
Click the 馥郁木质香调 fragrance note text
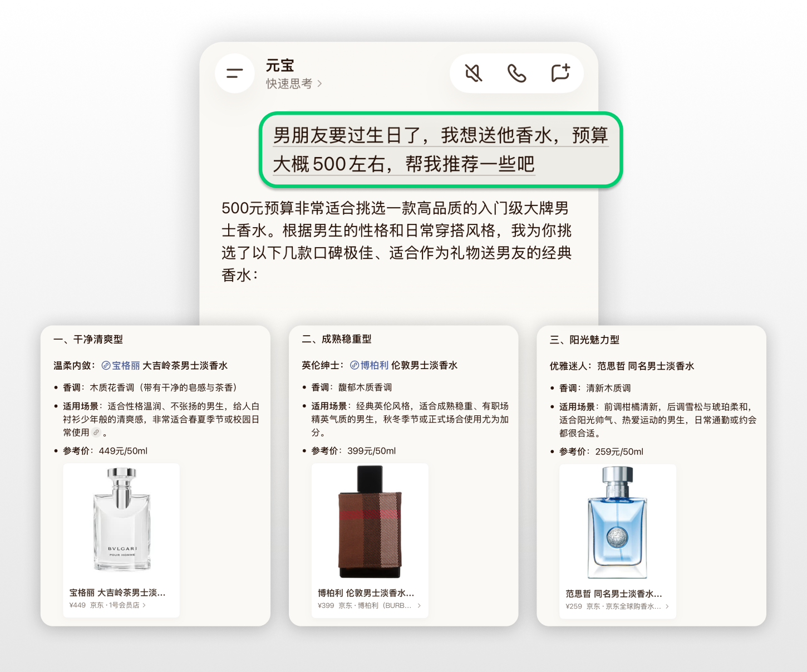click(x=365, y=387)
